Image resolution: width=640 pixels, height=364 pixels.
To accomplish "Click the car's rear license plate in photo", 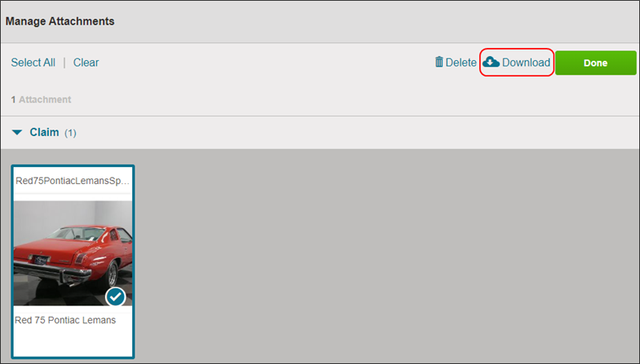I will (x=41, y=260).
